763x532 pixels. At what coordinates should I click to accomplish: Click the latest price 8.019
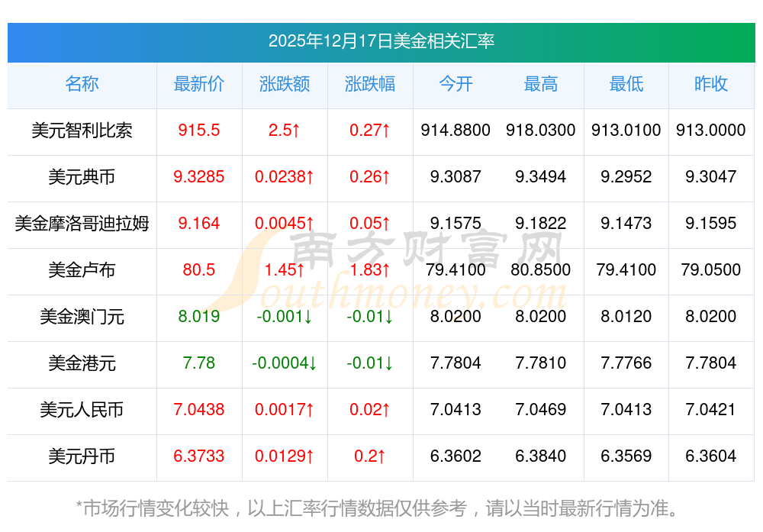point(199,317)
